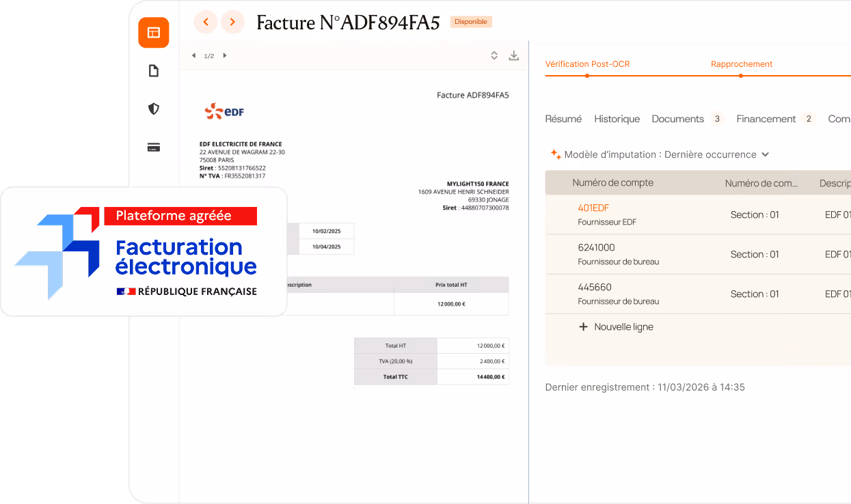Go to previous invoice with left chevron
This screenshot has width=851, height=504.
click(206, 22)
